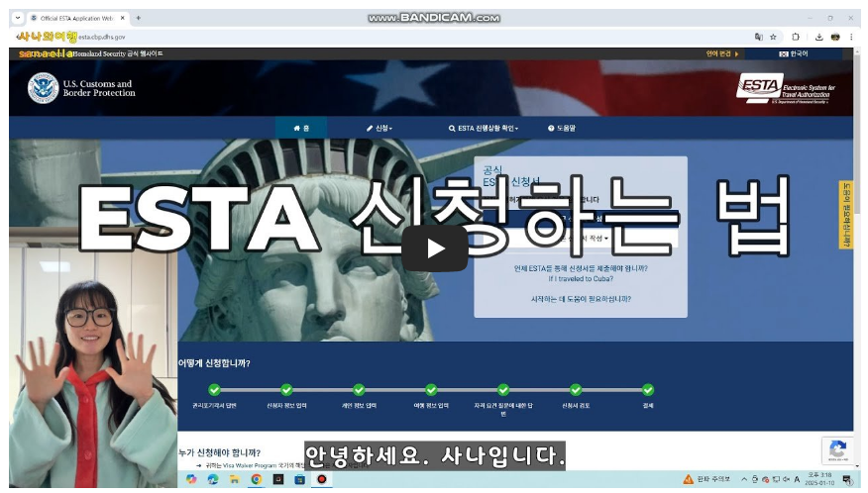Open Copilot from the taskbar
This screenshot has height=493, width=868.
click(191, 479)
